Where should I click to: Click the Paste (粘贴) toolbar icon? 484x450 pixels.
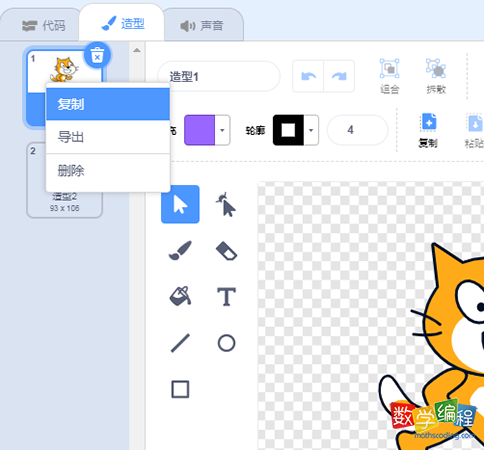click(475, 122)
